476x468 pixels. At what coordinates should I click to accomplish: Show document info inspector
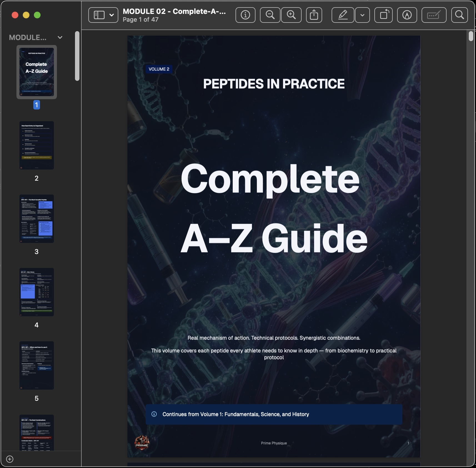245,15
